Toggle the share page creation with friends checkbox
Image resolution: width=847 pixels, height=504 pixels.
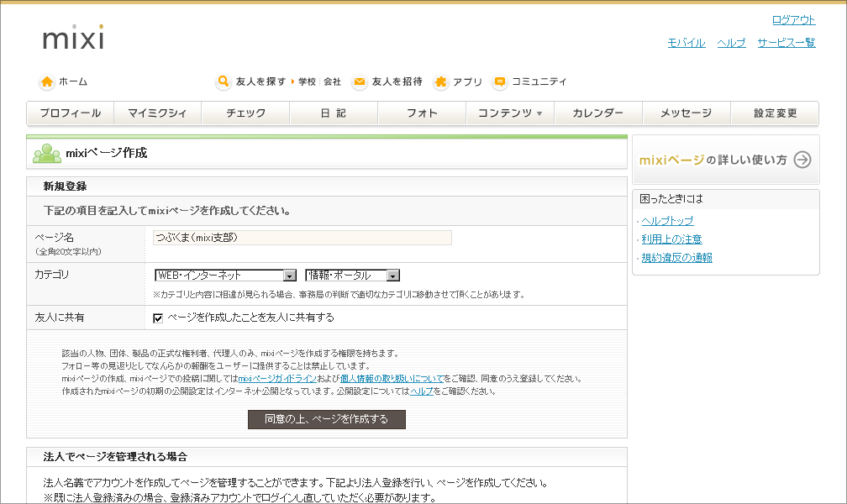tap(158, 318)
